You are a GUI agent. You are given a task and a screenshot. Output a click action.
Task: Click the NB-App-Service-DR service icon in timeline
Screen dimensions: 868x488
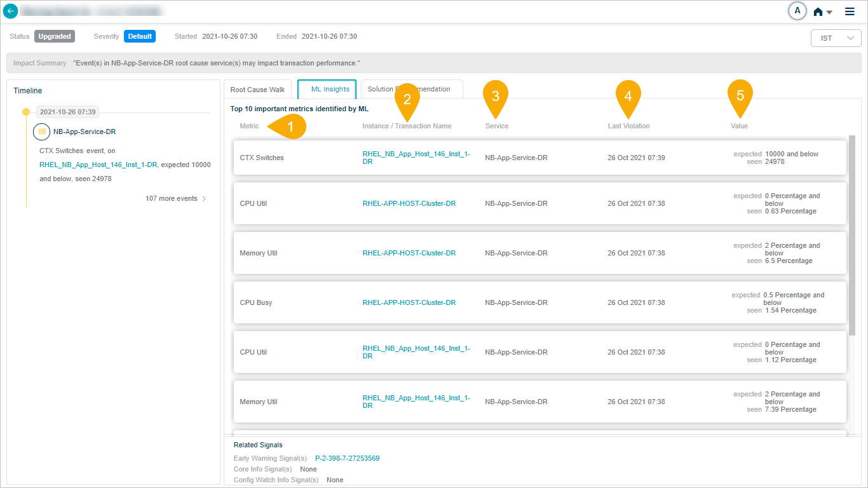pos(42,132)
